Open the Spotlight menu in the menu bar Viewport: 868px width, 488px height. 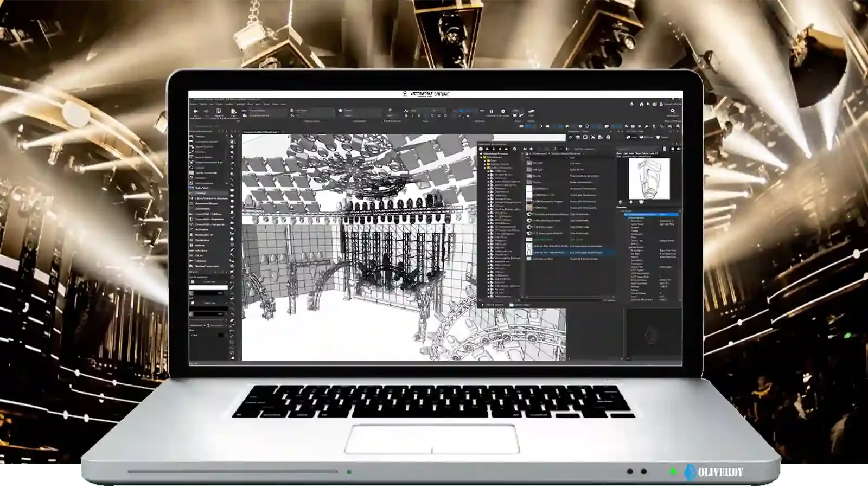[x=239, y=104]
